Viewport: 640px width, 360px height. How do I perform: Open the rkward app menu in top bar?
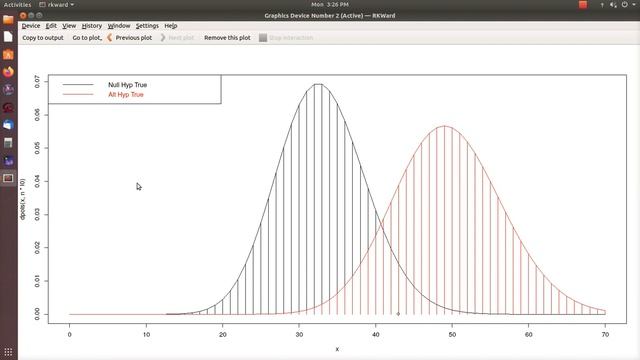coord(57,4)
